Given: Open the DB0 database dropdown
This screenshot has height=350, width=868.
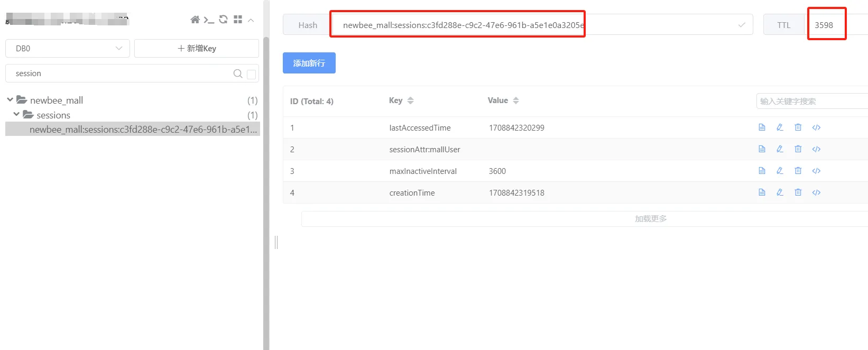Looking at the screenshot, I should (68, 48).
